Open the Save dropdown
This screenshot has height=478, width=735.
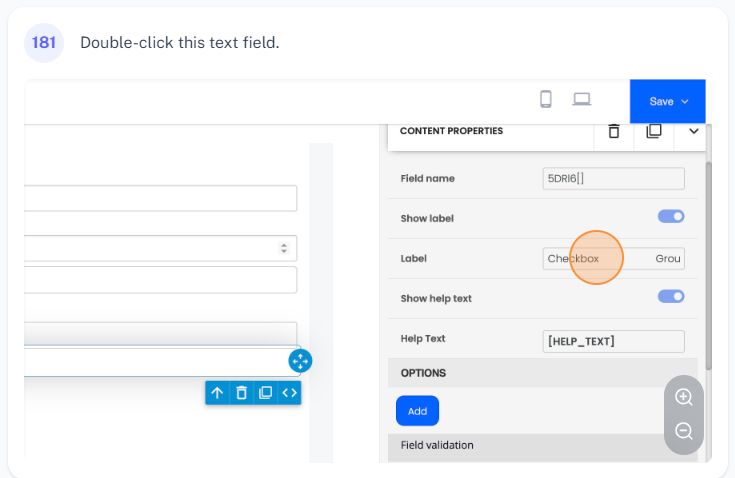point(668,101)
